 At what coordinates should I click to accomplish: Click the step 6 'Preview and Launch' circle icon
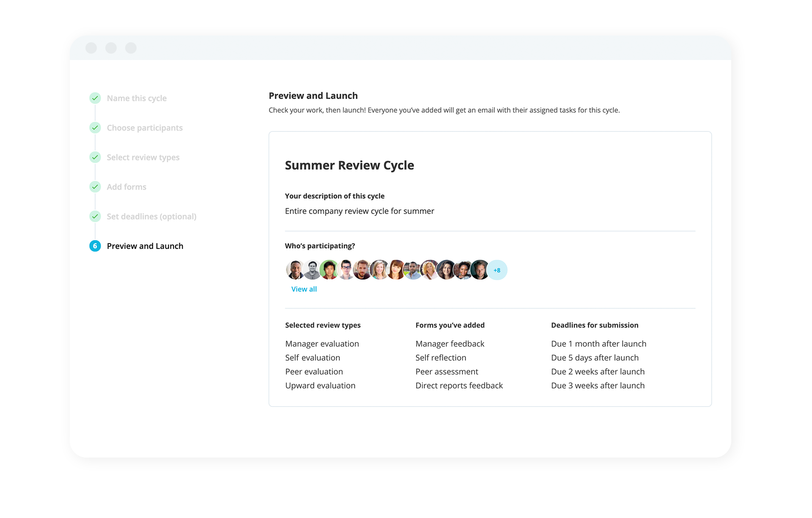(x=95, y=245)
